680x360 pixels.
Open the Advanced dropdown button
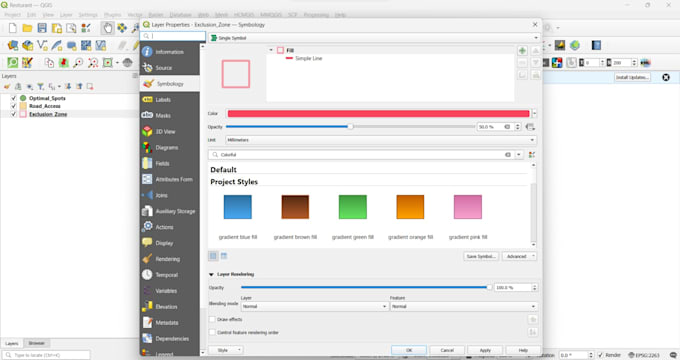[519, 256]
